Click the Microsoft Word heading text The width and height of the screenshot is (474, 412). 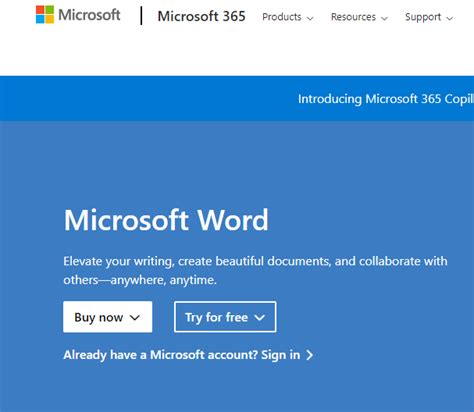(x=166, y=220)
